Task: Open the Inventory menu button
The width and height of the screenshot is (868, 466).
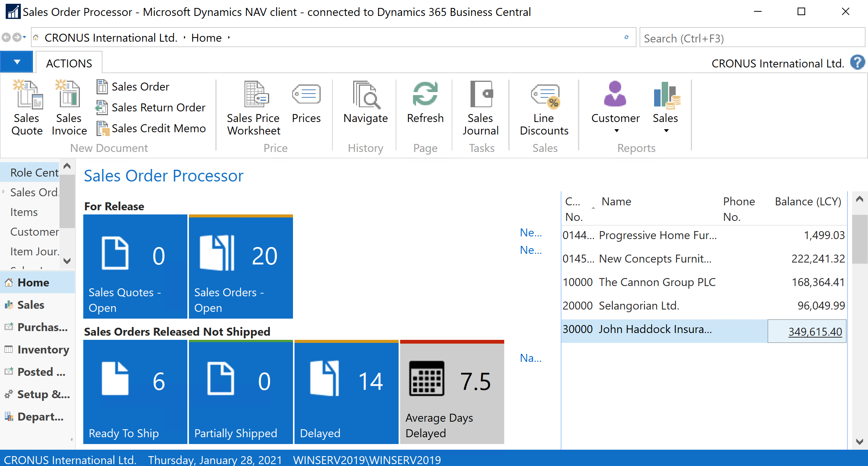Action: point(37,350)
